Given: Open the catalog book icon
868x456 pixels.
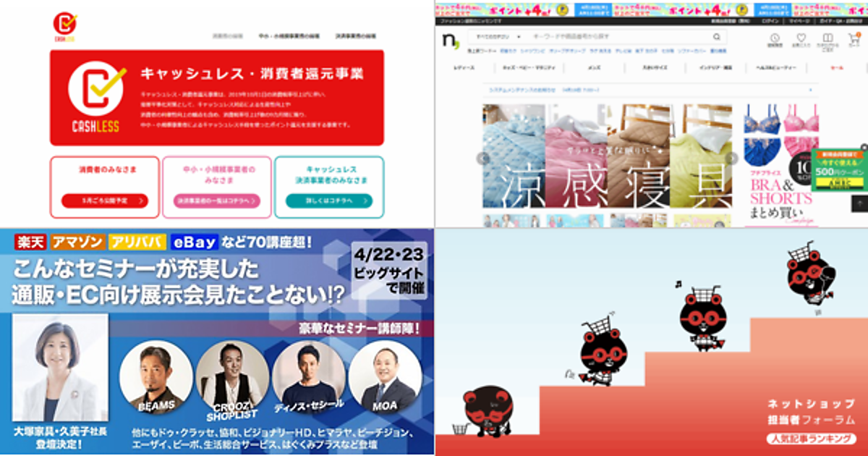Looking at the screenshot, I should [828, 38].
